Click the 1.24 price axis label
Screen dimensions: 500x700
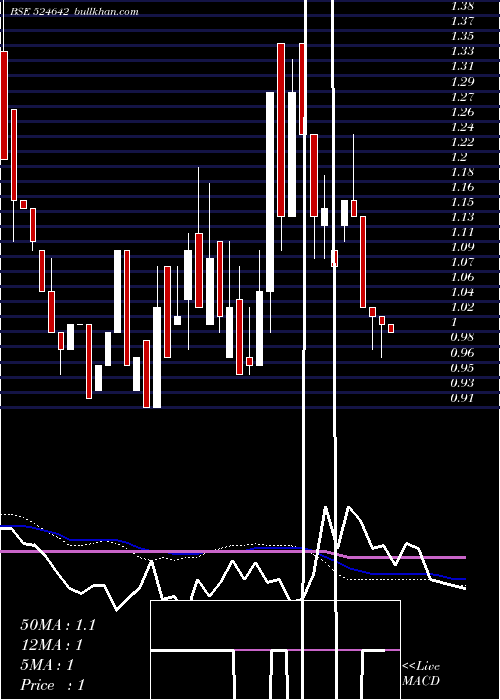[462, 127]
